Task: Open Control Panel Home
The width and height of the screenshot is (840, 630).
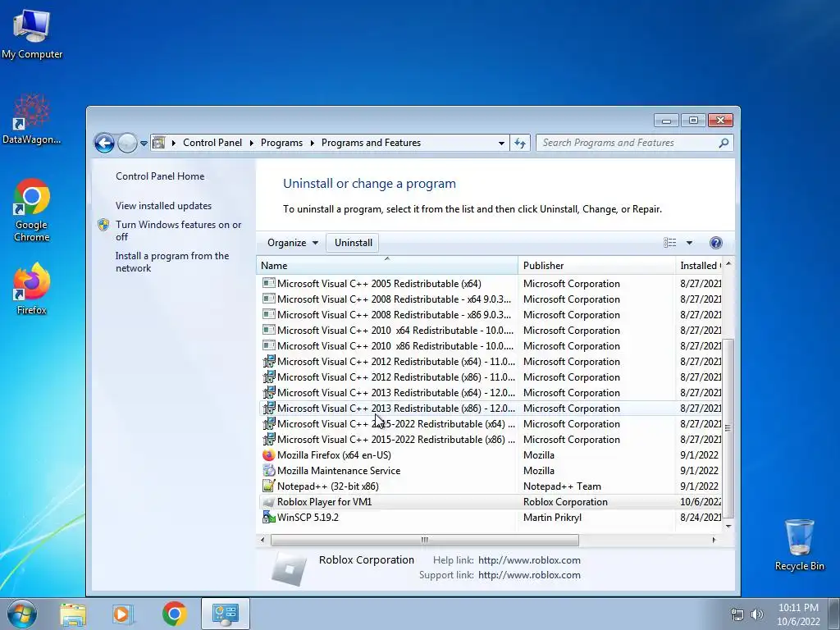Action: [x=160, y=176]
